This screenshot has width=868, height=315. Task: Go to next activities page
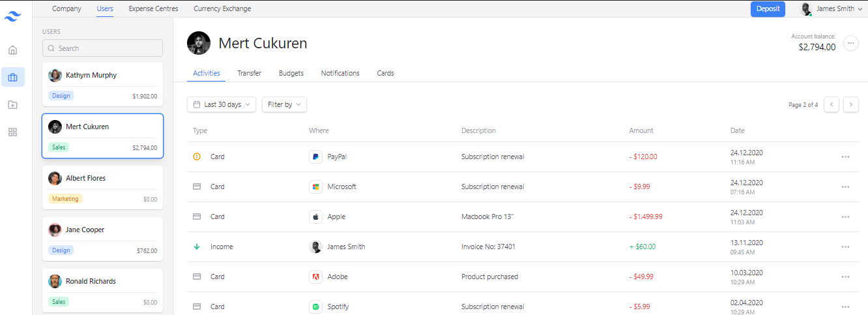(x=851, y=104)
